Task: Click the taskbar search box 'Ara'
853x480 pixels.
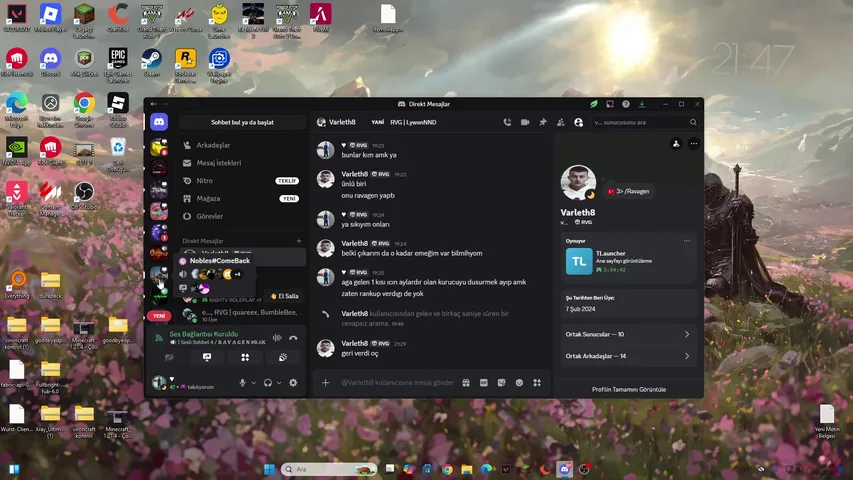Action: [330, 469]
